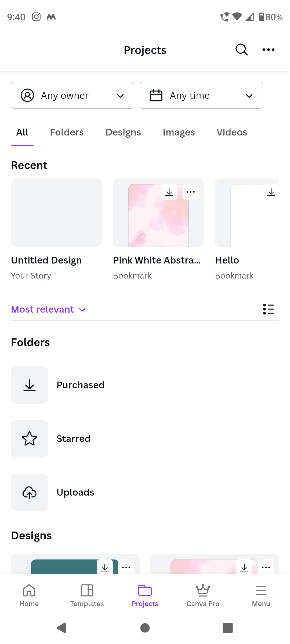
Task: Open the Purchased folder
Action: coord(80,385)
